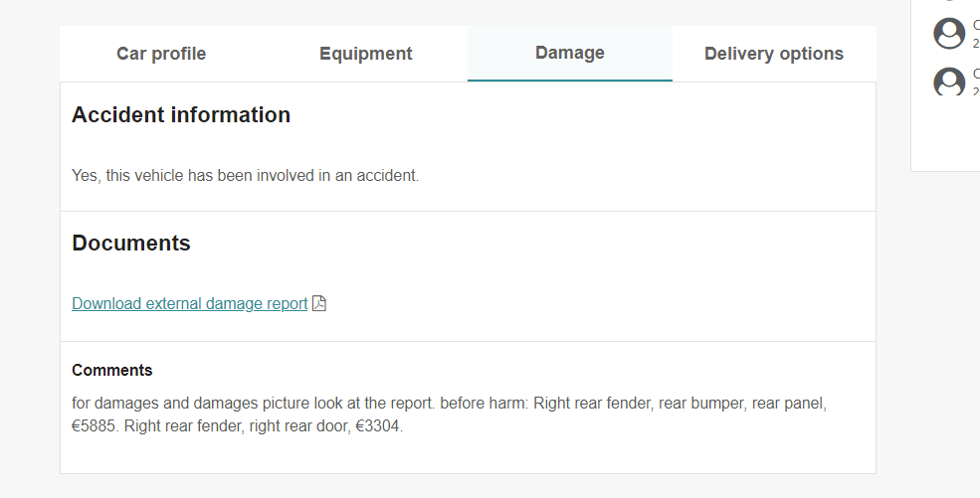Click the Accident information heading
This screenshot has width=980, height=498.
(x=181, y=115)
